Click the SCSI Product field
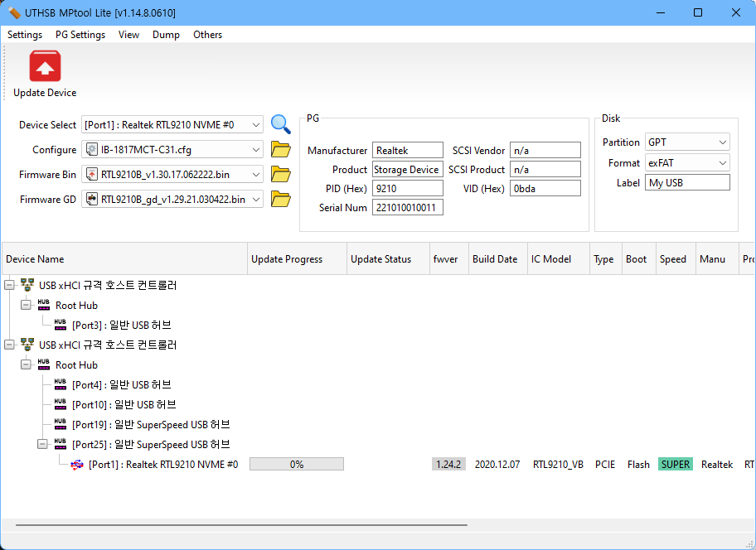The height and width of the screenshot is (550, 756). [545, 170]
